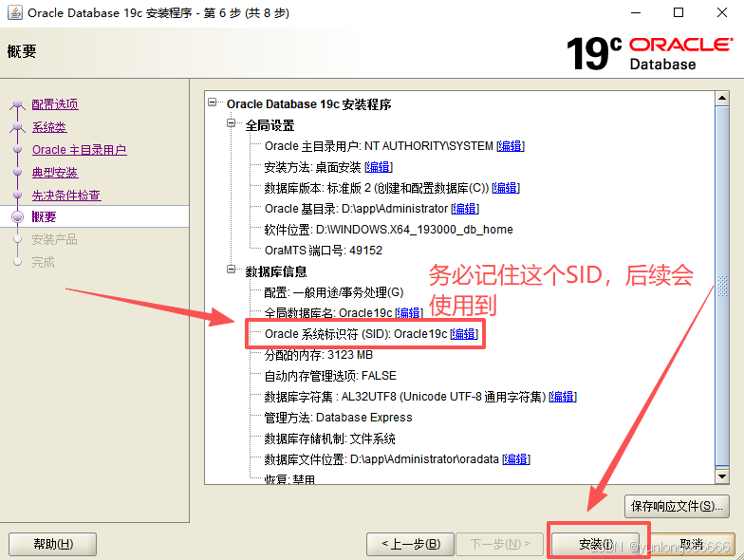Image resolution: width=744 pixels, height=560 pixels.
Task: Click the 19c Oracle Database logo
Action: 650,53
